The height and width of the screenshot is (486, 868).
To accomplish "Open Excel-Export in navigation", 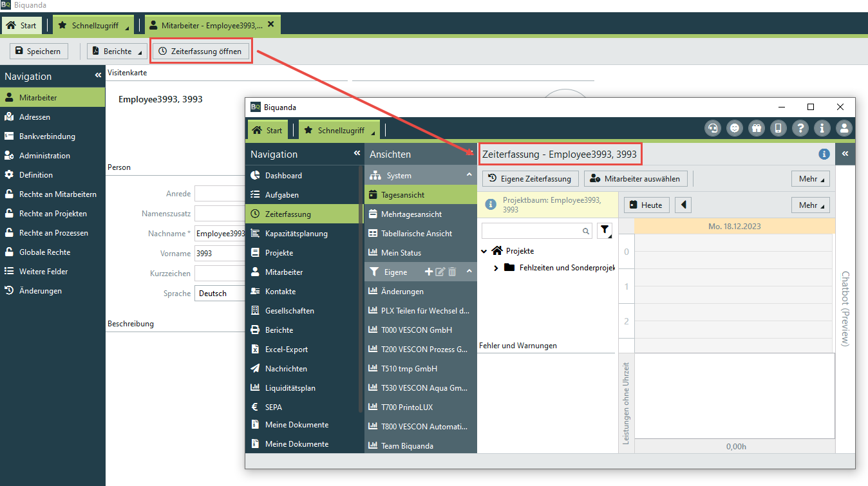I will (305, 350).
